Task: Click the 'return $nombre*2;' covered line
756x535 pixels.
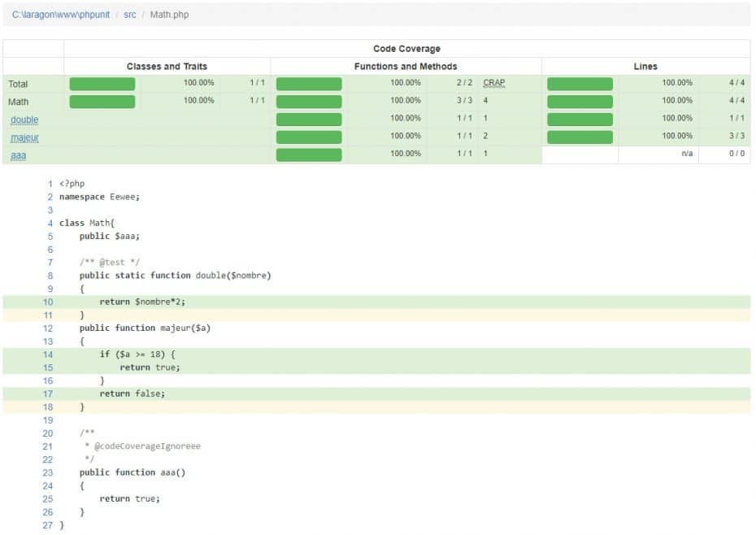Action: (142, 302)
